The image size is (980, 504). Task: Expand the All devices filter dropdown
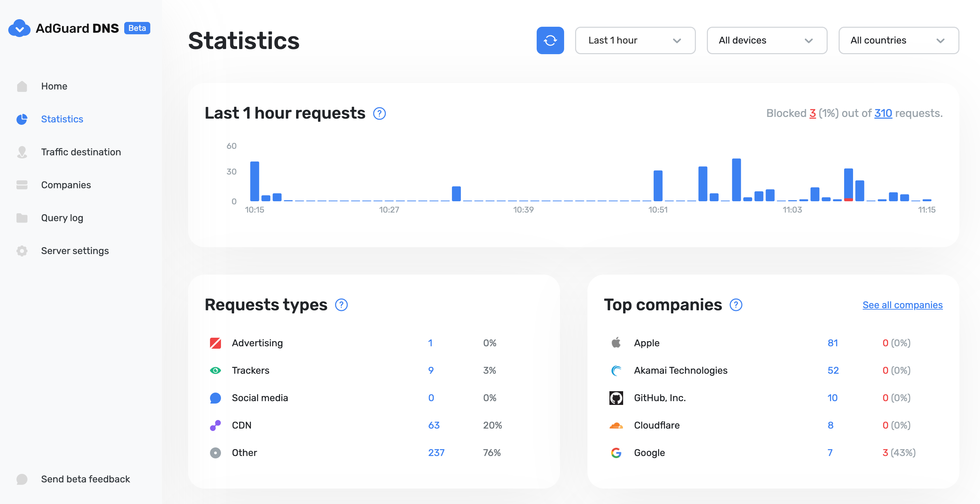coord(766,40)
